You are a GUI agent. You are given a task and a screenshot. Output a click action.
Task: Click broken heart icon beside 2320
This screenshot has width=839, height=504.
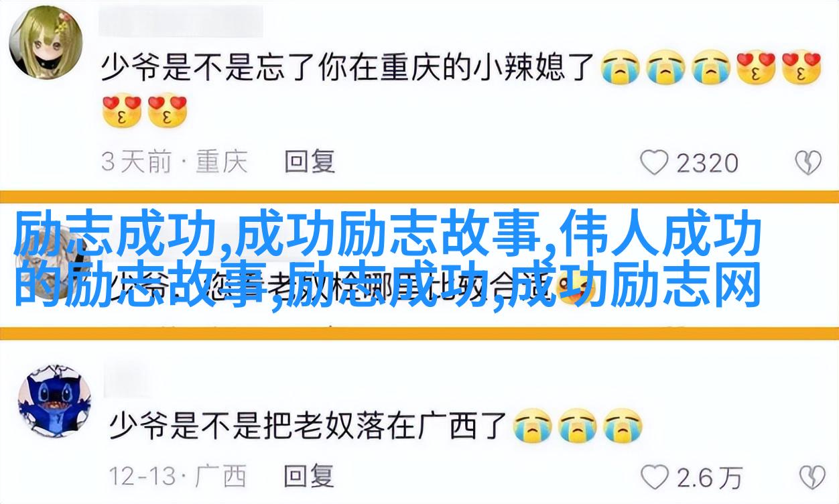(x=808, y=162)
